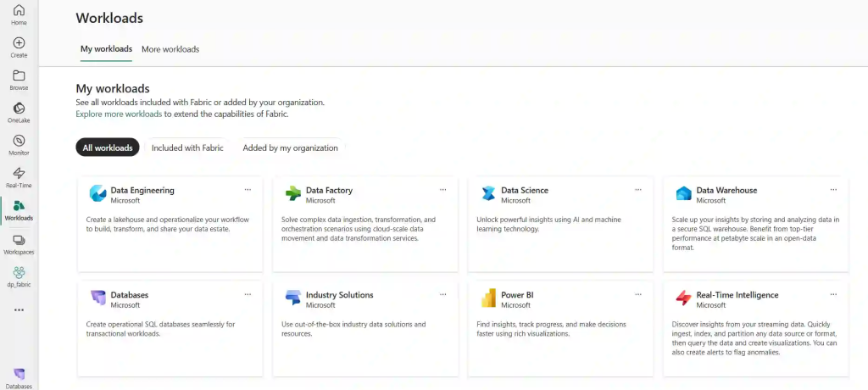Open the Real-Time Intelligence workload title
Image resolution: width=868 pixels, height=390 pixels.
737,295
